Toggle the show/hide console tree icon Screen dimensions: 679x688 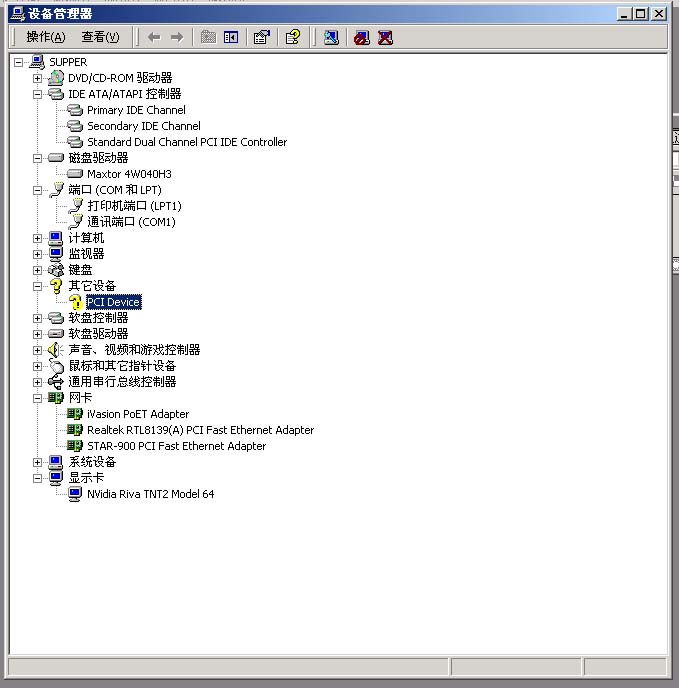[231, 37]
